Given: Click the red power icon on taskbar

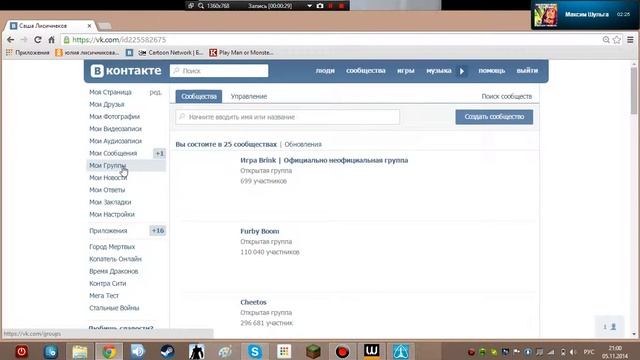Looking at the screenshot, I should (x=22, y=351).
